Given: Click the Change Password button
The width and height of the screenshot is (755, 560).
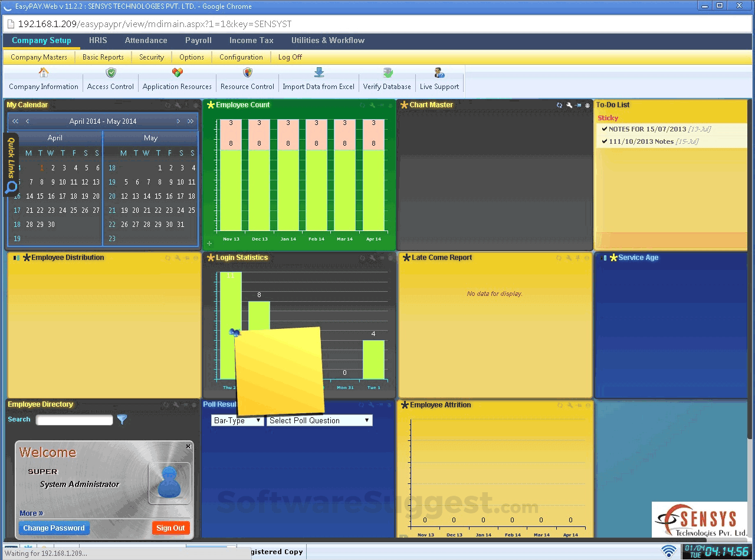Looking at the screenshot, I should [54, 528].
